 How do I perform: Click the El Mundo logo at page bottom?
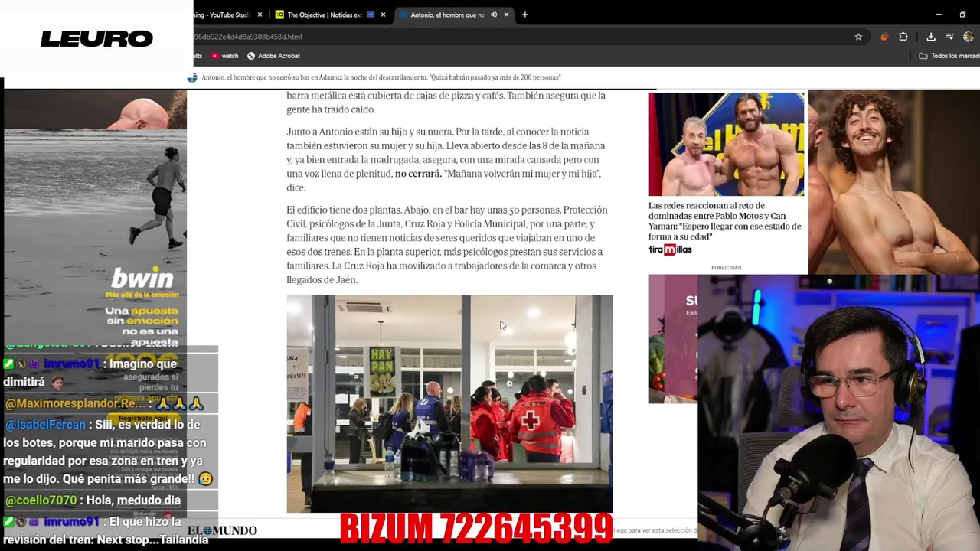click(x=222, y=530)
